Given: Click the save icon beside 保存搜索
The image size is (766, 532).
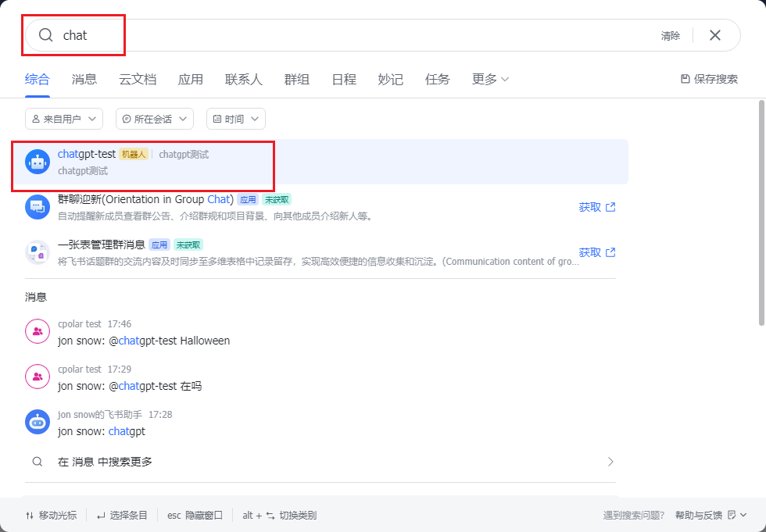Looking at the screenshot, I should pyautogui.click(x=685, y=79).
